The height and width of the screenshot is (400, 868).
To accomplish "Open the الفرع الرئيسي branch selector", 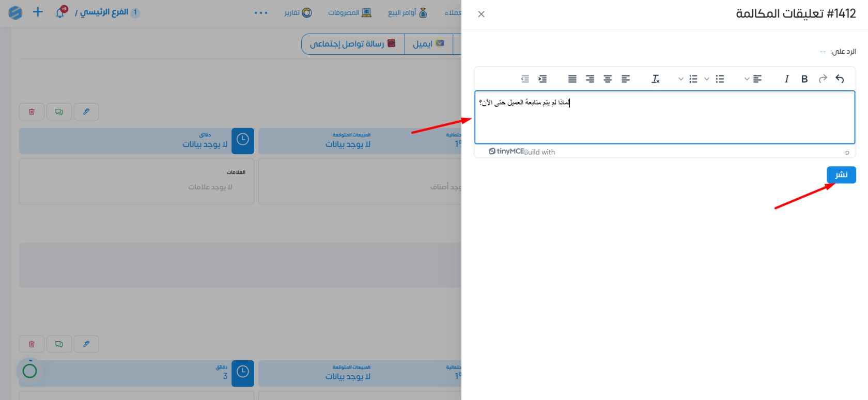I will pos(107,12).
